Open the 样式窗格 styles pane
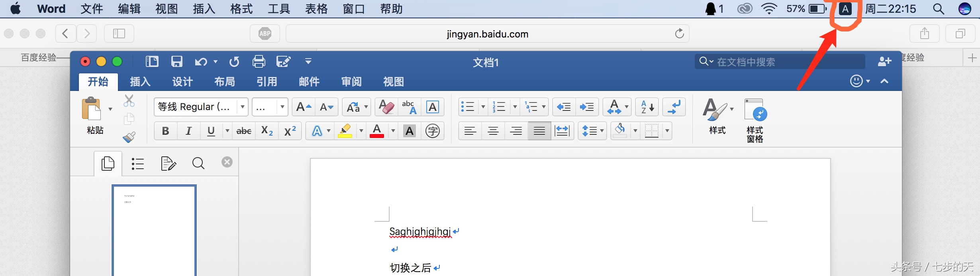980x276 pixels. [x=755, y=121]
